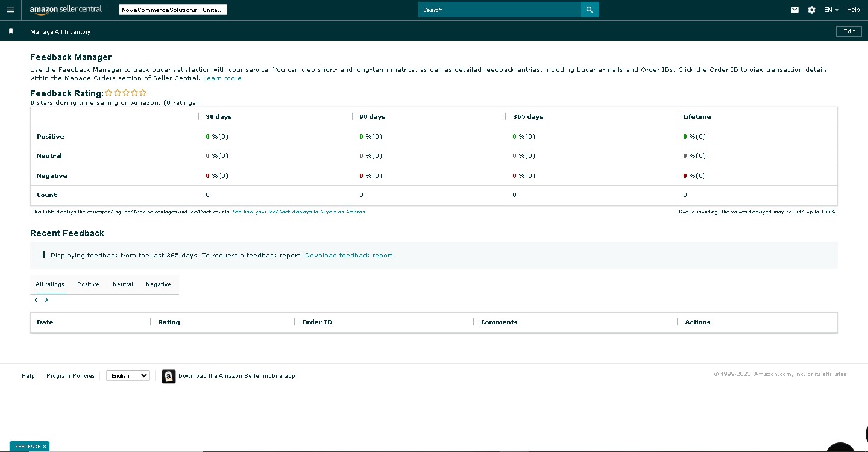Open See how your feedback displays link

300,212
